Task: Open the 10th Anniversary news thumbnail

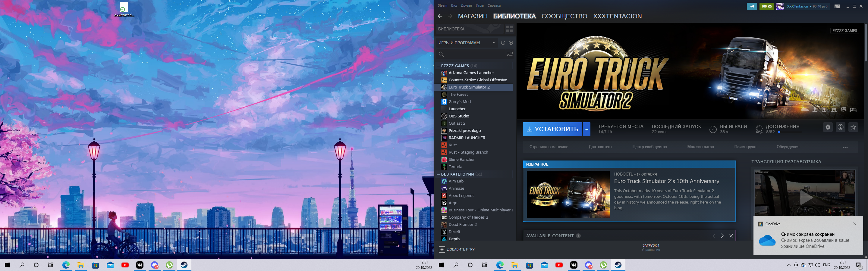Action: click(568, 195)
